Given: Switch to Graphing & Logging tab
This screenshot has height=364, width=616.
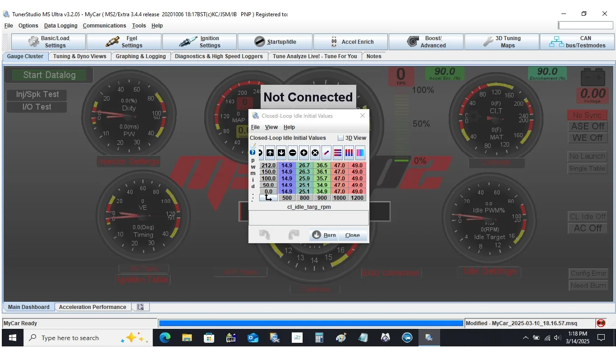Looking at the screenshot, I should point(141,56).
